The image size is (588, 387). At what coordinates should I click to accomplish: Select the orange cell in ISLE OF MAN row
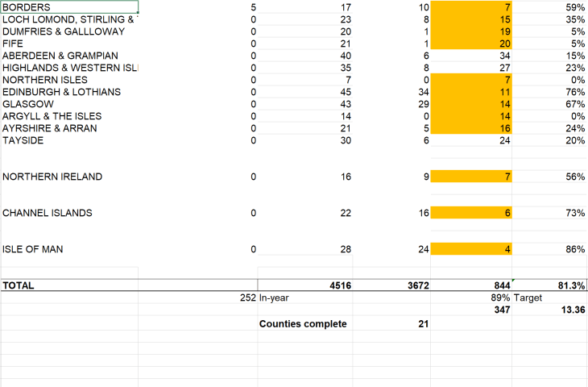pos(471,249)
